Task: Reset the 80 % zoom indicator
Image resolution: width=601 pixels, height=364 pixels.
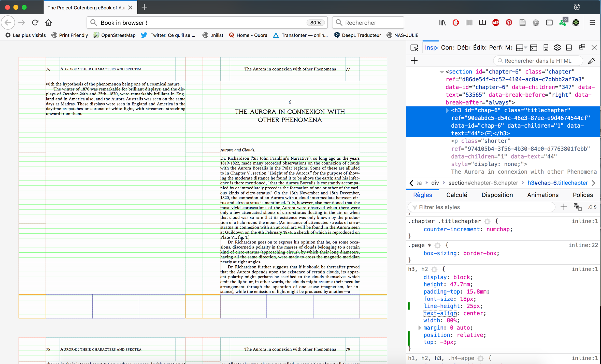Action: [316, 23]
